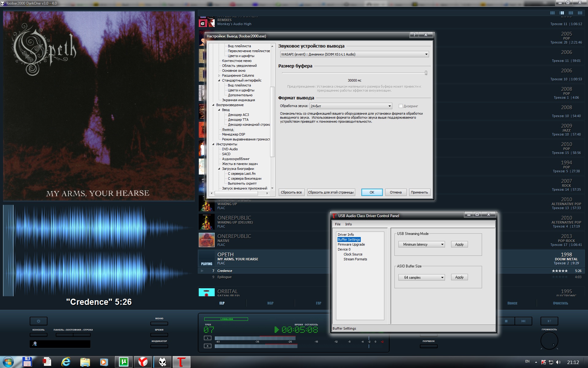Image resolution: width=588 pixels, height=368 pixels.
Task: Click the power button on the player panel
Action: coord(39,321)
